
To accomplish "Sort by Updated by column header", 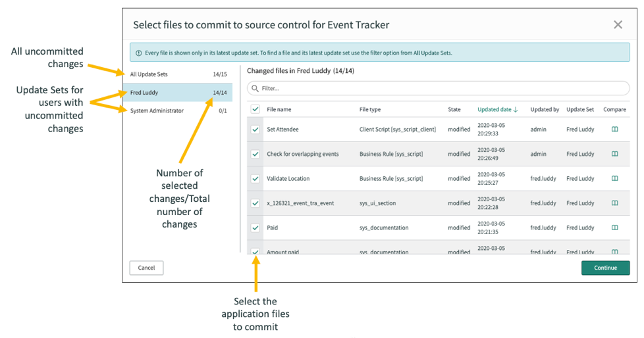I will [x=545, y=110].
